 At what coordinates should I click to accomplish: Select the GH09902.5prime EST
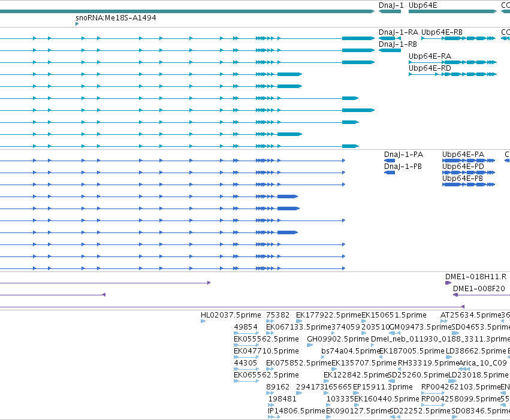click(310, 345)
